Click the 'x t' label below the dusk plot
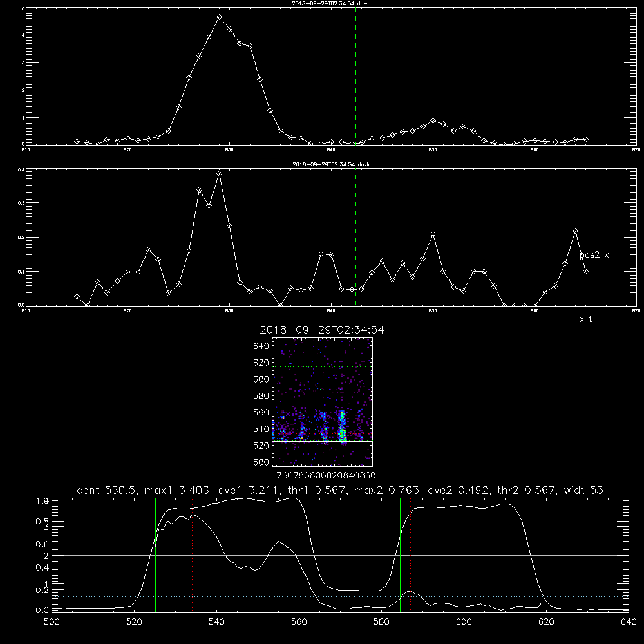This screenshot has height=644, width=644. pyautogui.click(x=585, y=319)
